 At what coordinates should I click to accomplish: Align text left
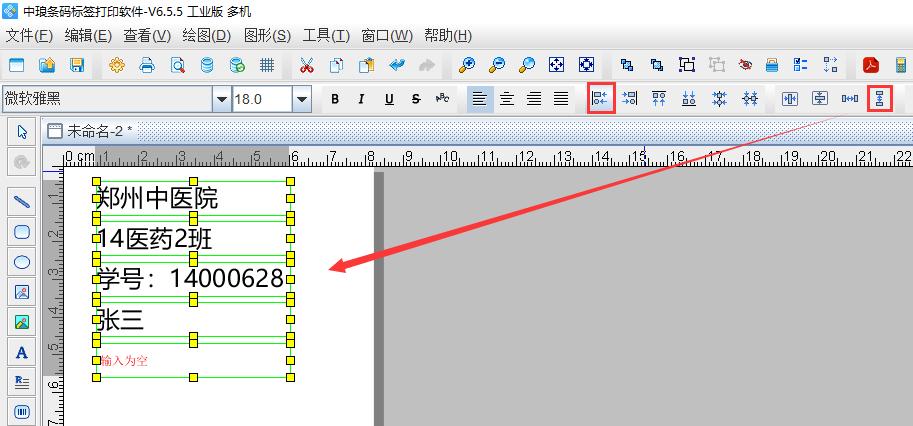[480, 100]
